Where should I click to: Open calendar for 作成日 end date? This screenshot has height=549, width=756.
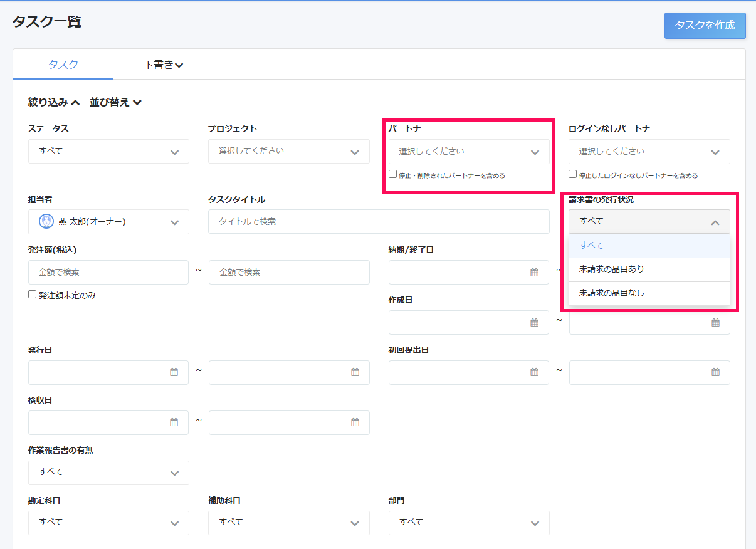(715, 322)
